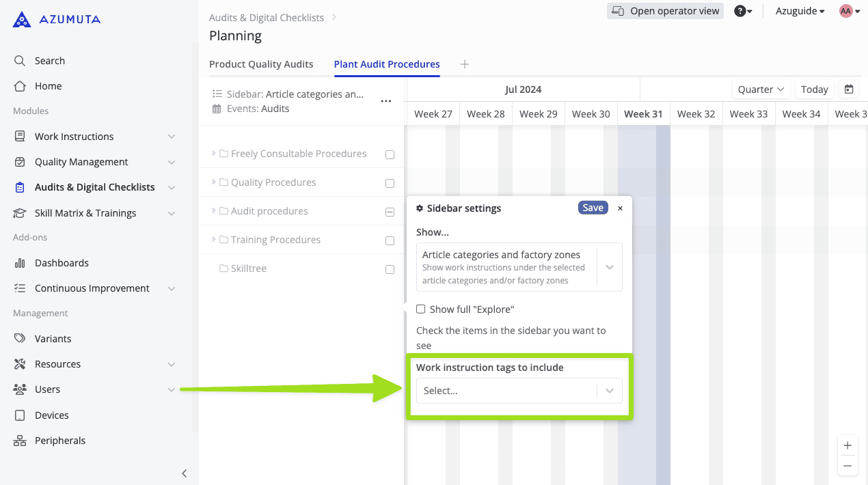
Task: Collapse the left navigation sidebar arrow
Action: tap(184, 473)
